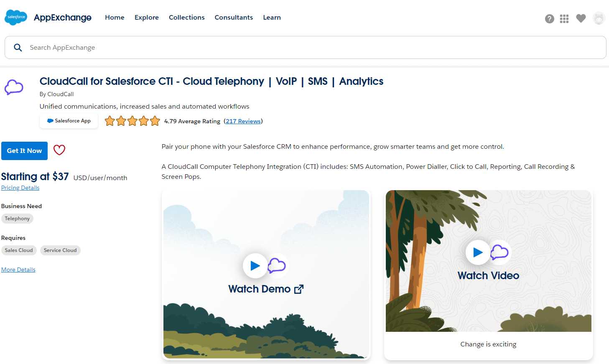Toggle favorite with the heart next to Get It Now

click(x=59, y=150)
